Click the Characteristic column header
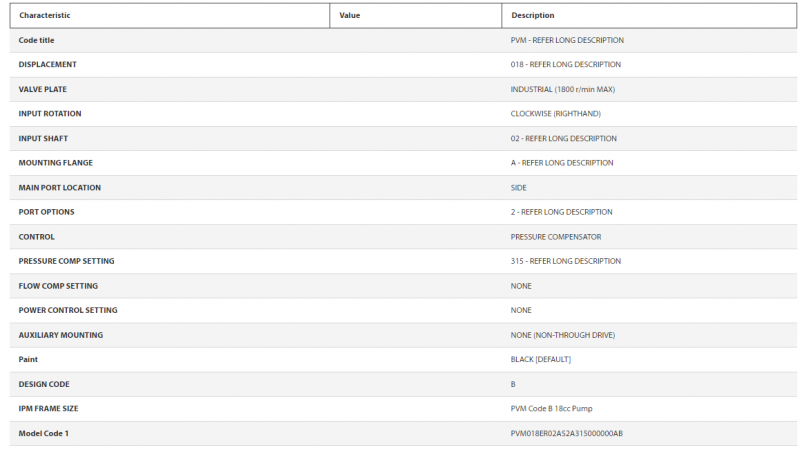Screen dimensions: 800x450 coord(45,16)
